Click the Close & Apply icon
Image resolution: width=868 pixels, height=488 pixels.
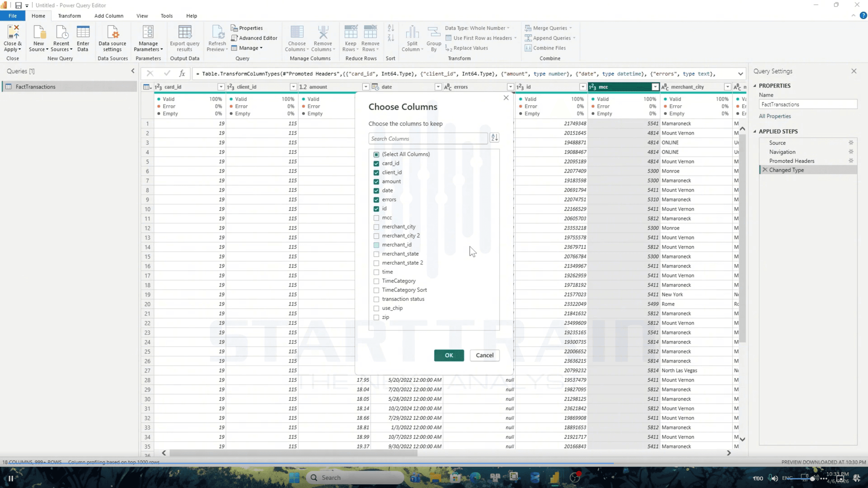click(13, 32)
